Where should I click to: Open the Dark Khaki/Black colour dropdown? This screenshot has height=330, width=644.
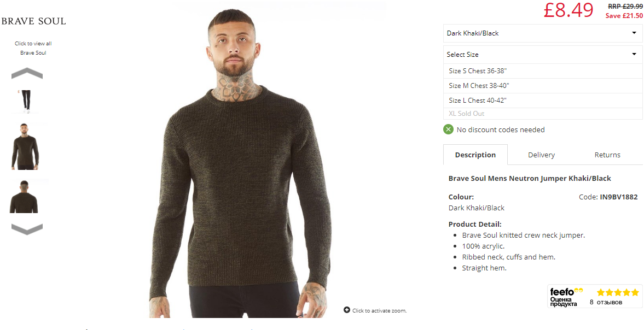point(543,33)
